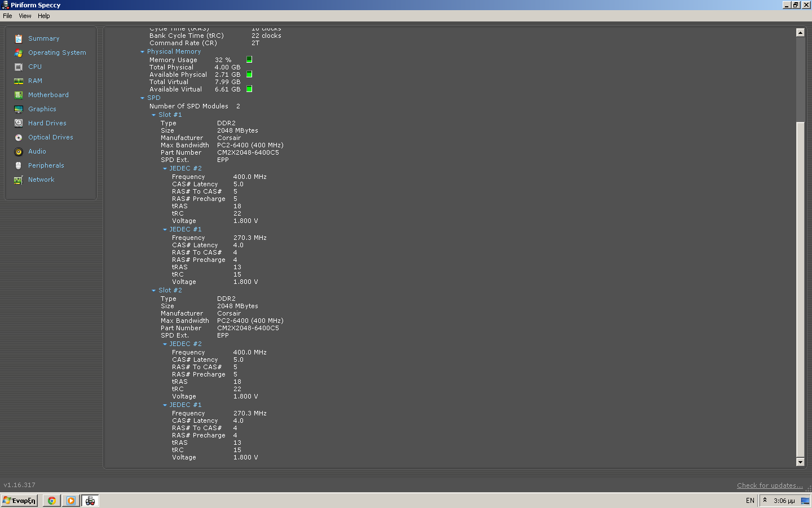812x508 pixels.
Task: Collapse the Slot #1 node
Action: pos(154,115)
